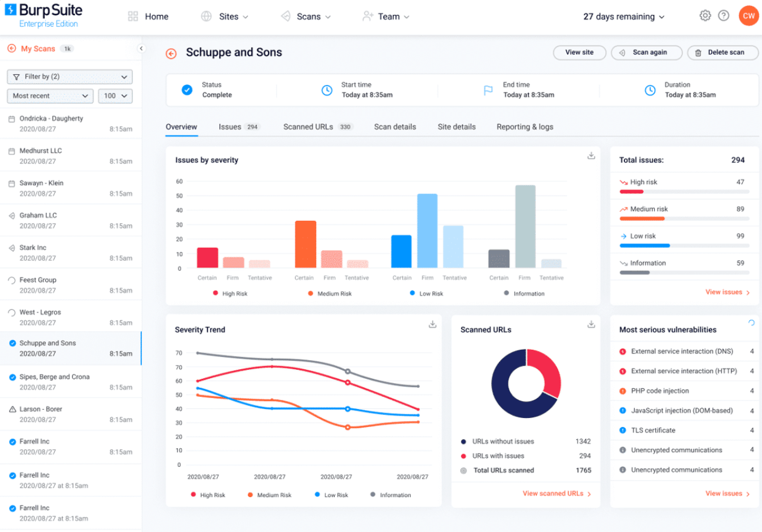Select the Overview tab

point(182,127)
